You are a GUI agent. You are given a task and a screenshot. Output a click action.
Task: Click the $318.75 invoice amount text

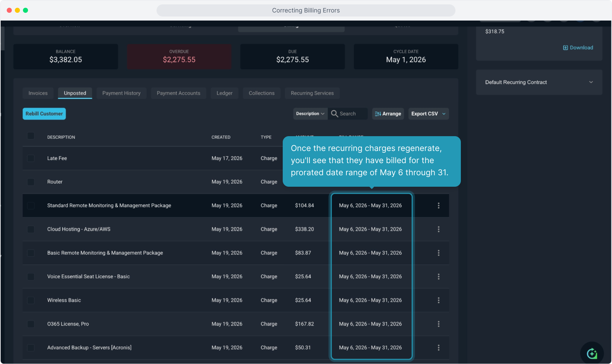[x=495, y=31]
